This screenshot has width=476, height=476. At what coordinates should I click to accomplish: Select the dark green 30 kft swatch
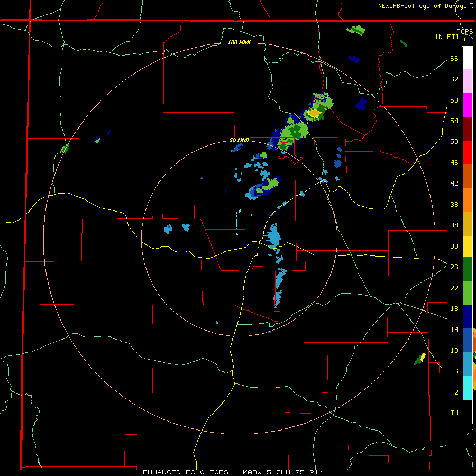pos(467,269)
